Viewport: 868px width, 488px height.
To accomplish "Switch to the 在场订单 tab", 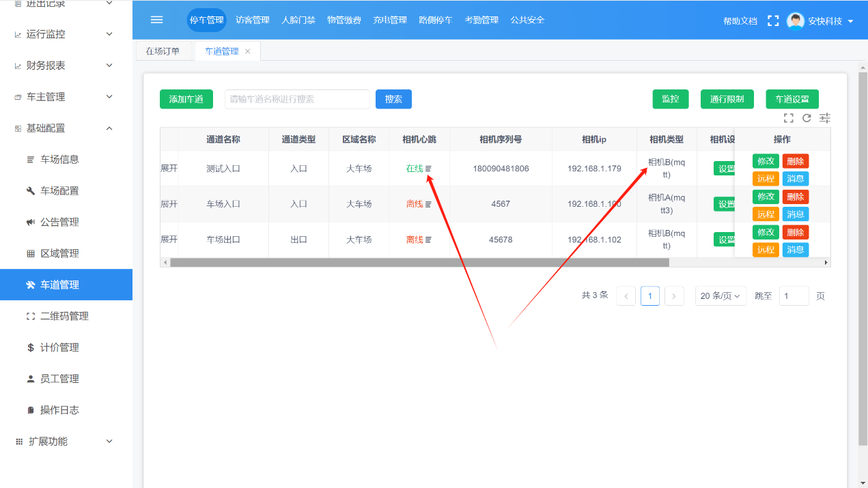I will pyautogui.click(x=163, y=51).
